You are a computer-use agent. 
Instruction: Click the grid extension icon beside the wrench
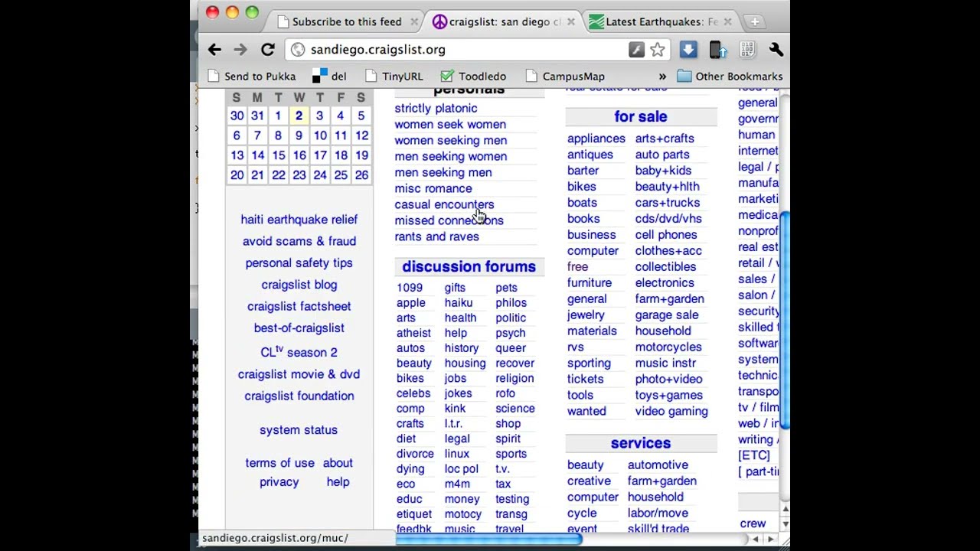click(x=747, y=50)
